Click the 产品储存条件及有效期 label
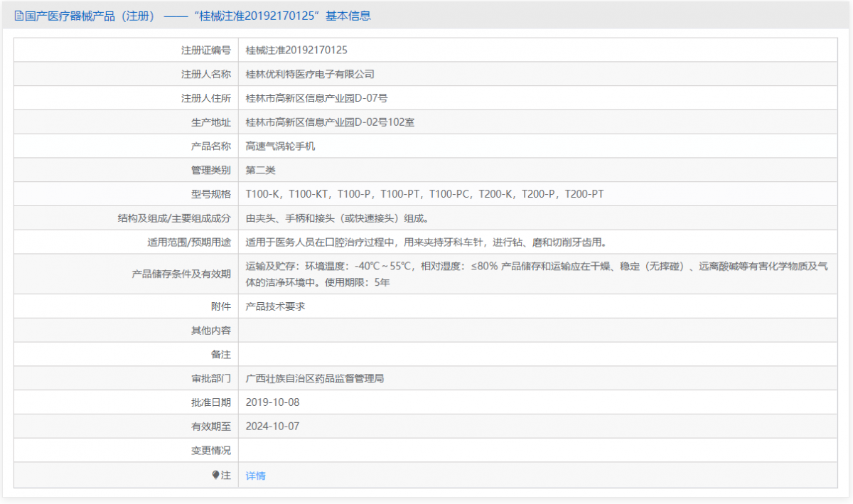Viewport: 853px width, 504px height. coord(181,274)
